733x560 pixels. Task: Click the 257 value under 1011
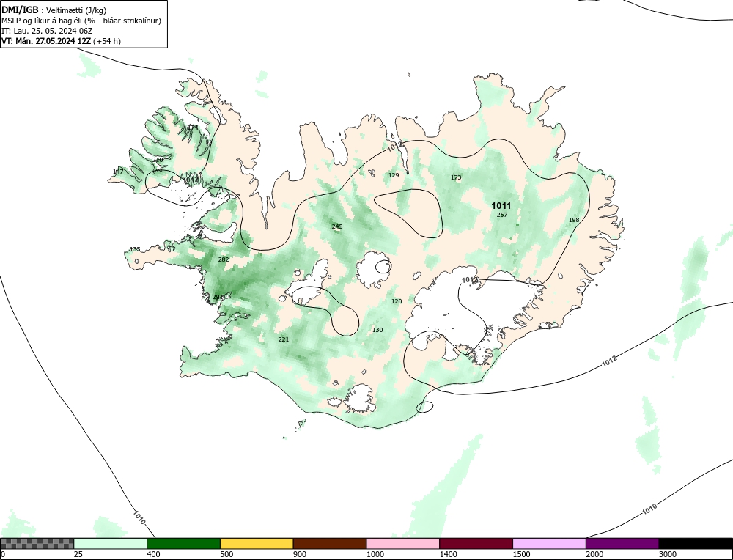tap(502, 215)
